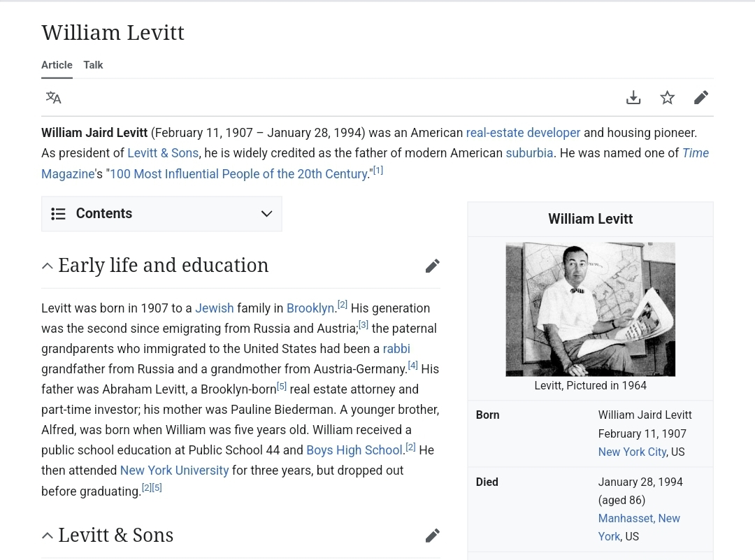Open the Levitt & Sons link in intro

click(x=163, y=153)
